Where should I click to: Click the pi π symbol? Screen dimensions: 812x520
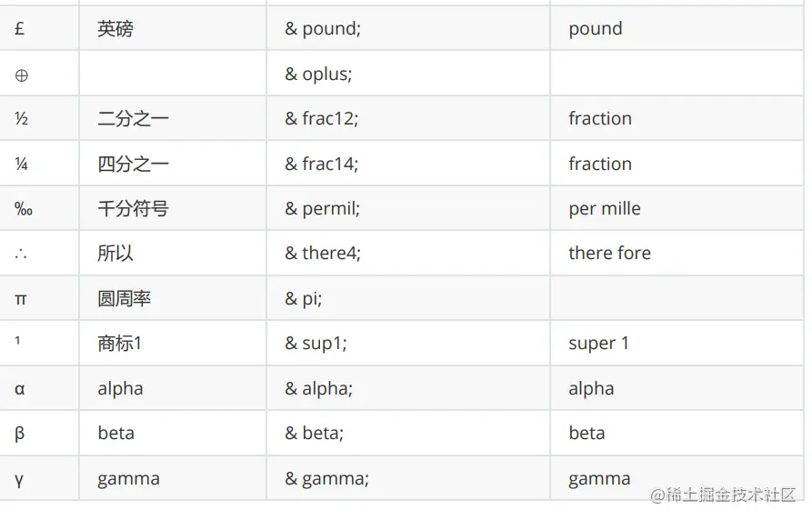[x=21, y=299]
